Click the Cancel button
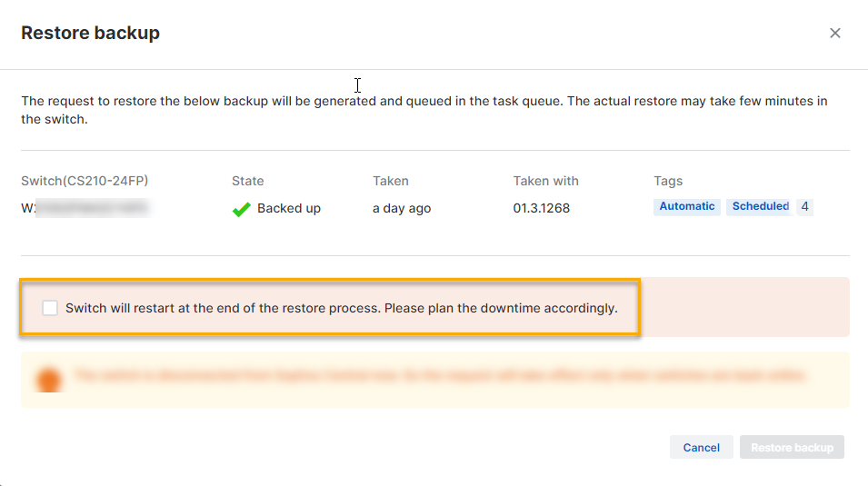Image resolution: width=868 pixels, height=486 pixels. pyautogui.click(x=701, y=447)
